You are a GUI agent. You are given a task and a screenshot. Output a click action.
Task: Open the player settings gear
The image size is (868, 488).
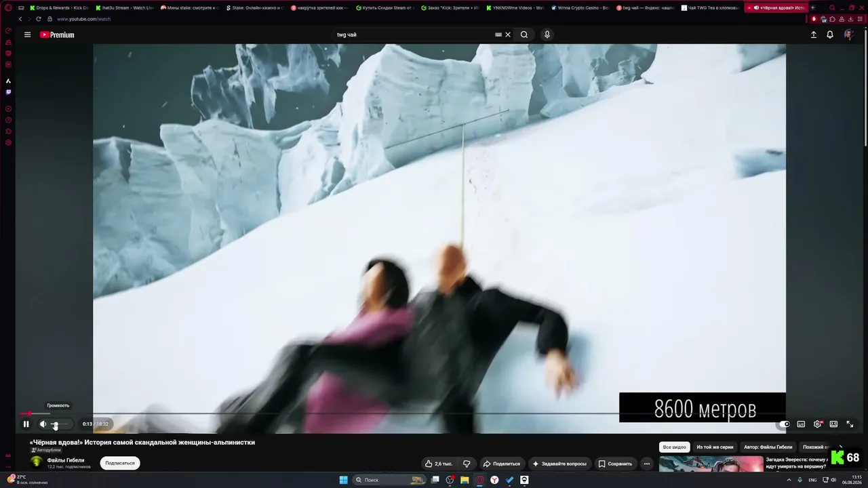click(817, 424)
